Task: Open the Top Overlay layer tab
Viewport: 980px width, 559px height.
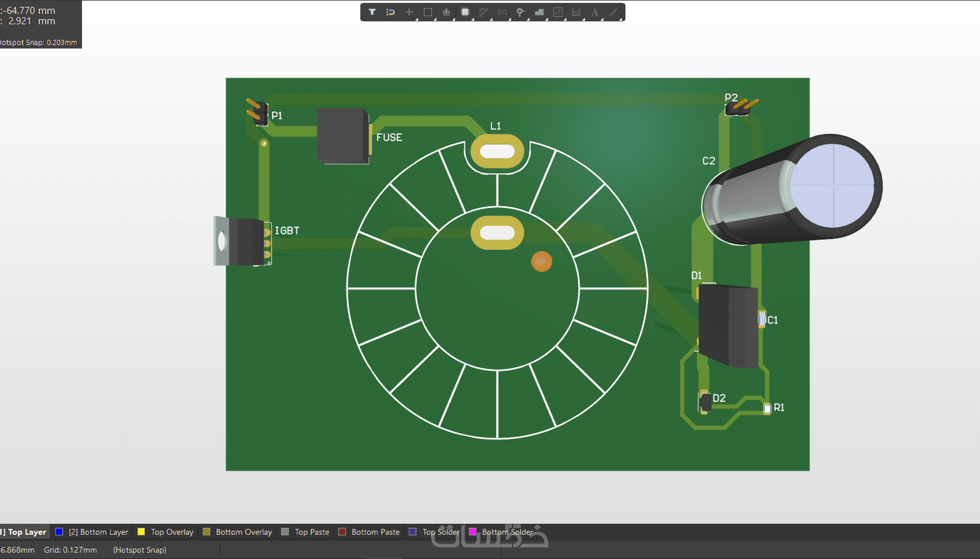Action: click(x=172, y=532)
